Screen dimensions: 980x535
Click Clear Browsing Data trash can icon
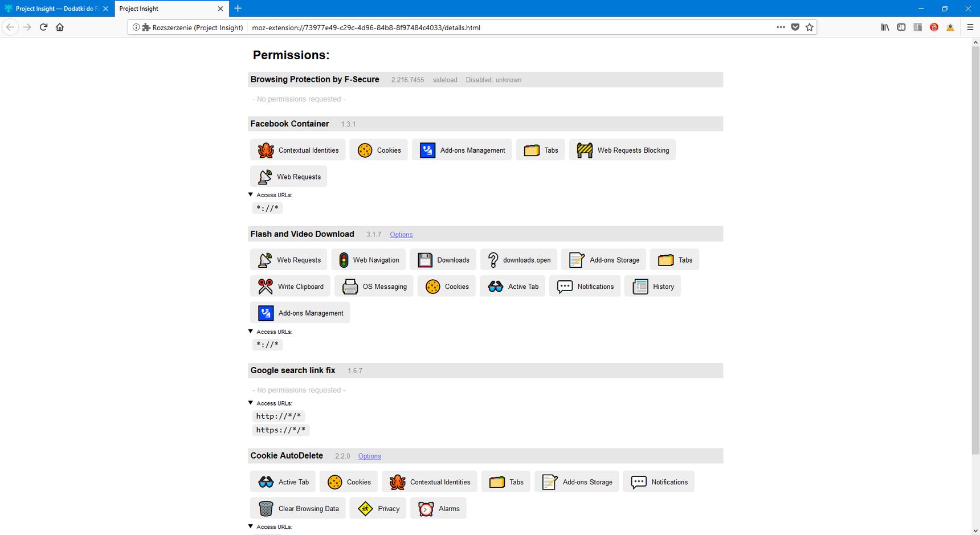266,508
